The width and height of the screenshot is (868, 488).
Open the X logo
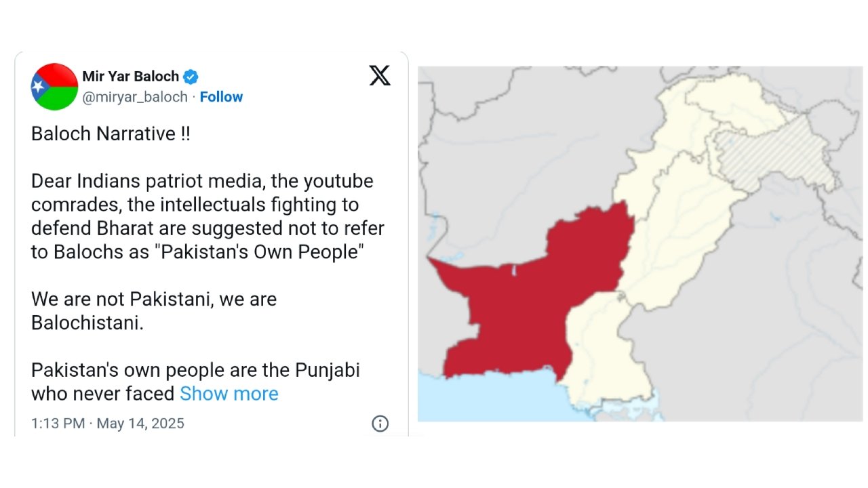click(x=380, y=75)
